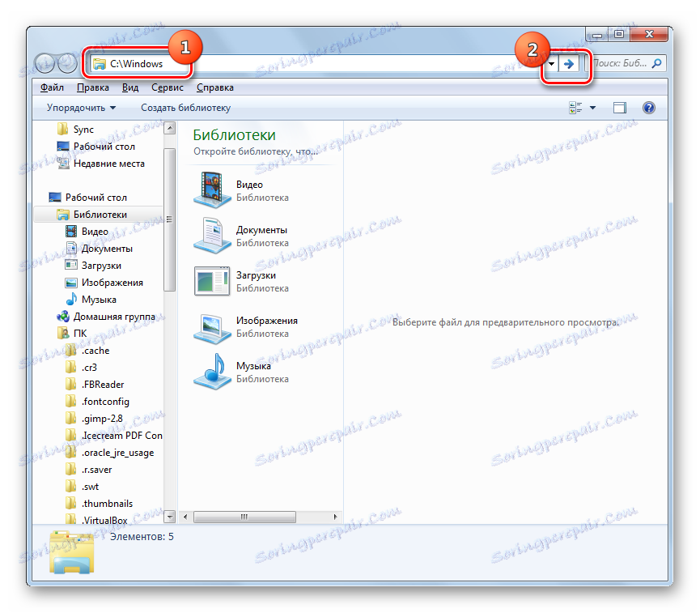
Task: Click the navigation pane scroll up arrow
Action: click(170, 128)
